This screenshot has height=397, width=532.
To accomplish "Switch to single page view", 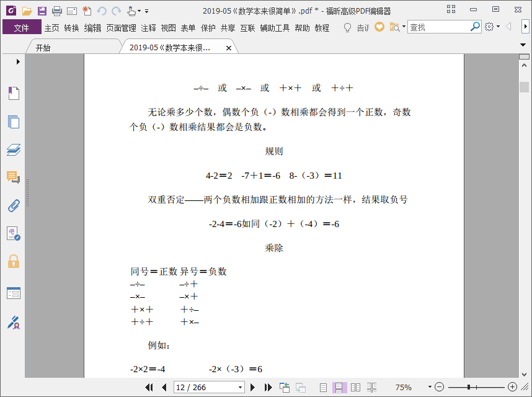I will tap(323, 387).
